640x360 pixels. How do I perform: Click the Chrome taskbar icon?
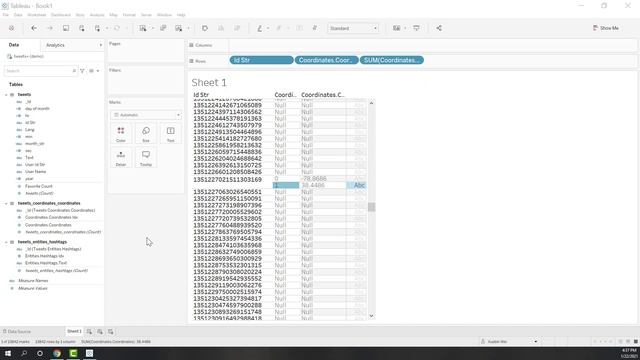[x=57, y=353]
